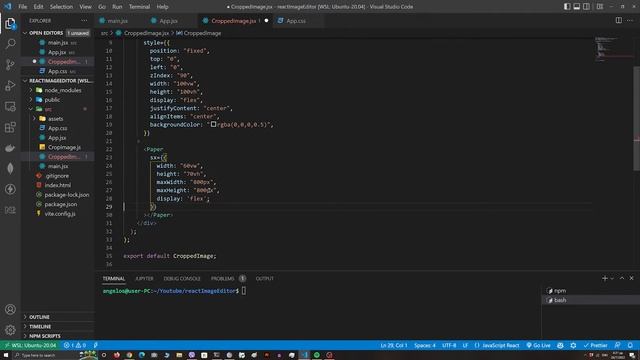Close the terminal panel

pos(631,278)
